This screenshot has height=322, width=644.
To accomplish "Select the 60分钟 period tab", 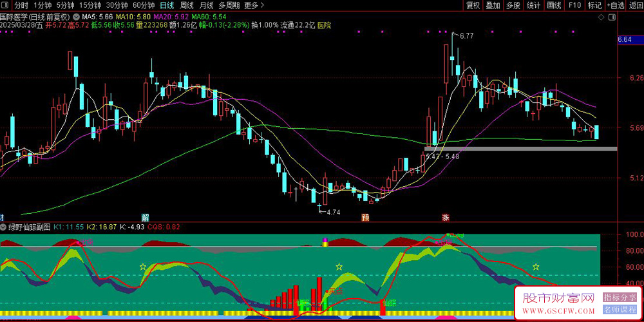I will click(144, 5).
